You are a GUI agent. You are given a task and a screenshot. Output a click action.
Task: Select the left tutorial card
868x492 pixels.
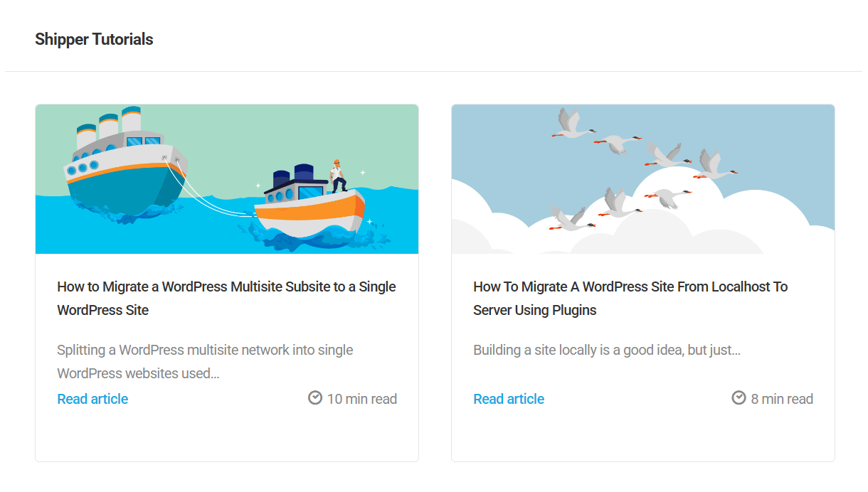pyautogui.click(x=226, y=281)
